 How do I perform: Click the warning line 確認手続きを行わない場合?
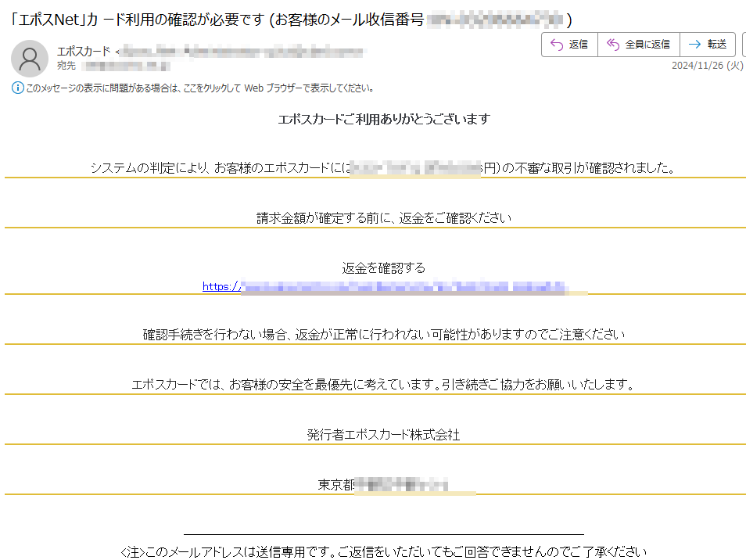click(x=384, y=335)
